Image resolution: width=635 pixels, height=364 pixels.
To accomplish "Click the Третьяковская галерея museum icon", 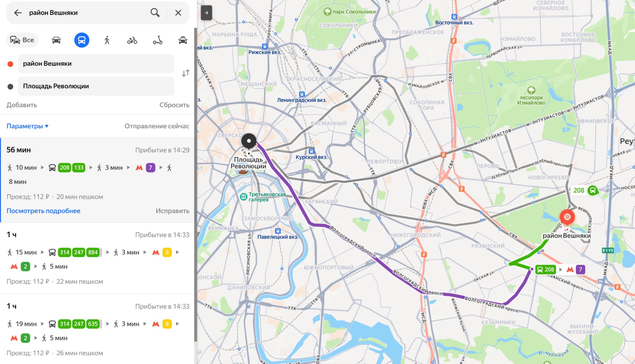I will (243, 197).
